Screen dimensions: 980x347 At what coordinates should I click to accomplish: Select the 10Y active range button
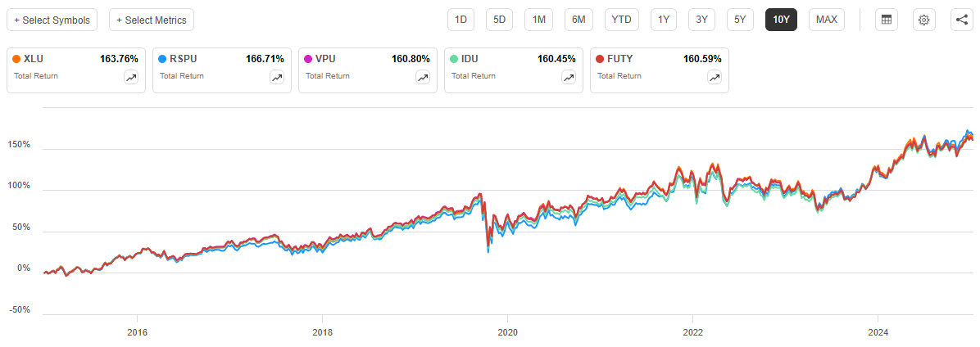coord(781,20)
